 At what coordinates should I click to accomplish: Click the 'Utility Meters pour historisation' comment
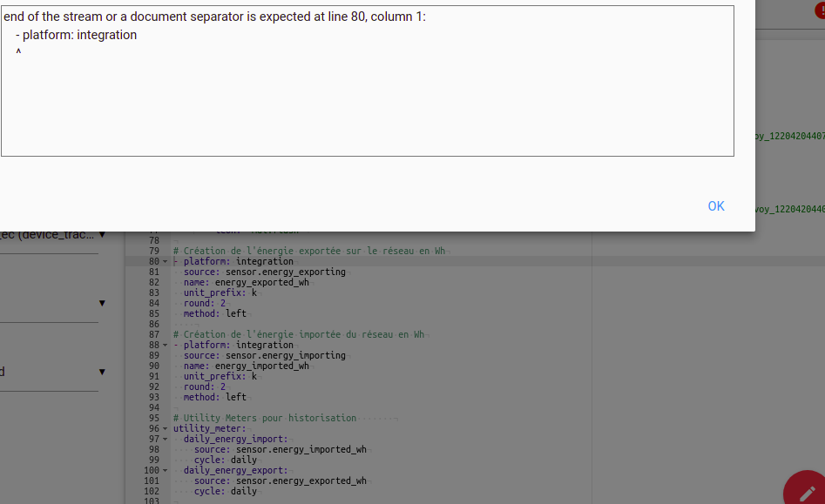265,418
